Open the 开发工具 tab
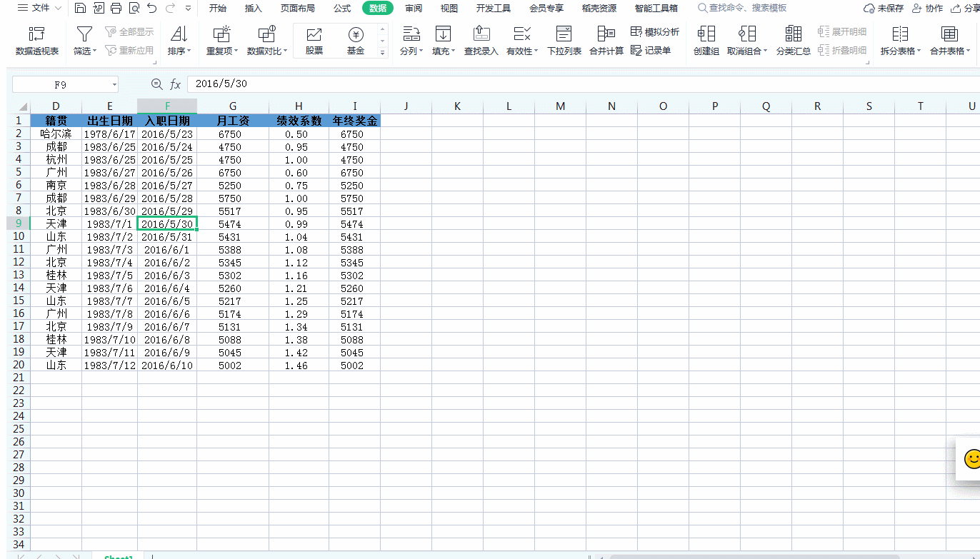 494,9
